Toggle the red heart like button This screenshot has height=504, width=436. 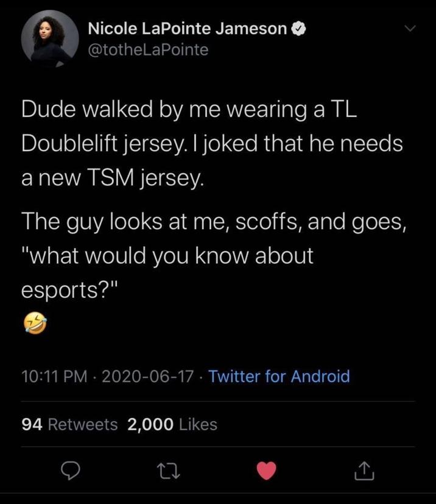pos(268,470)
